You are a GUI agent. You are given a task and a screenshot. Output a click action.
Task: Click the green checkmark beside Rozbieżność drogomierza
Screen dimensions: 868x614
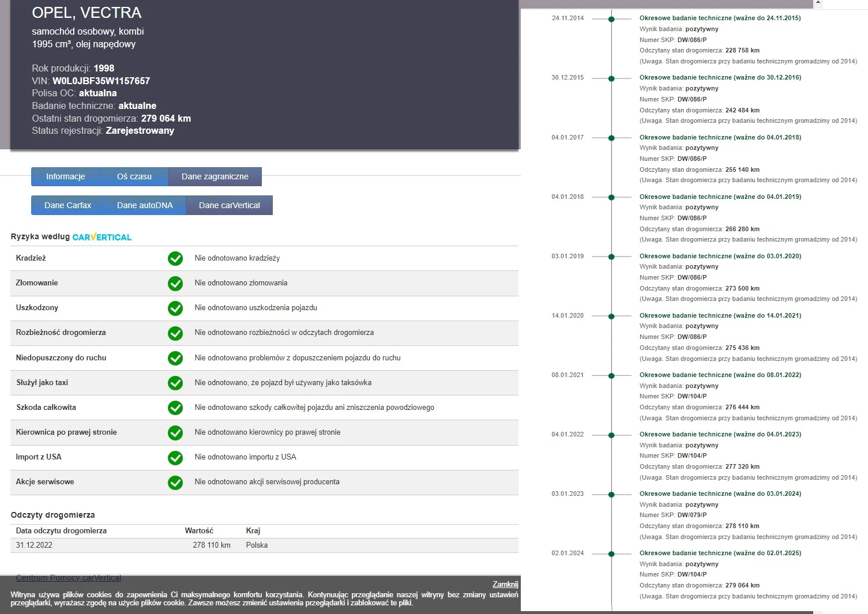[175, 333]
